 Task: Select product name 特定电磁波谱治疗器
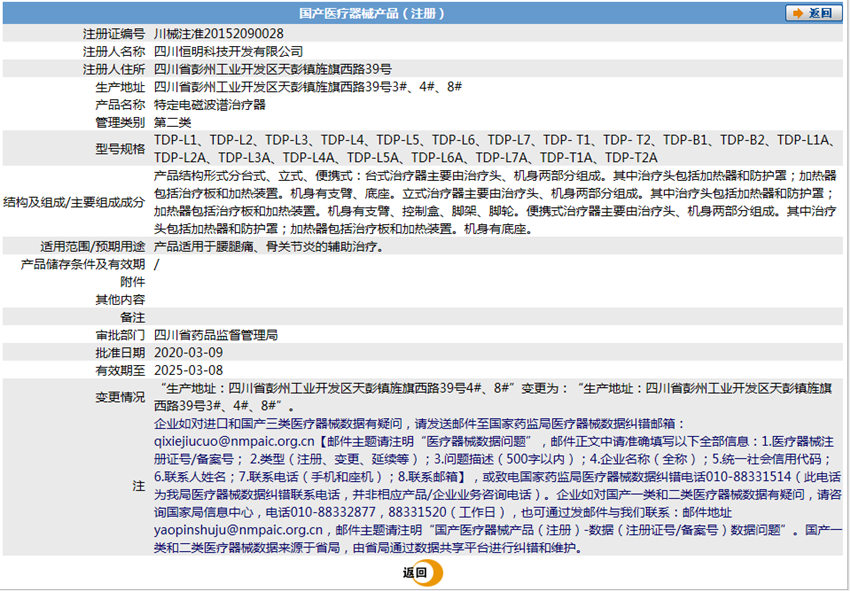(x=210, y=105)
